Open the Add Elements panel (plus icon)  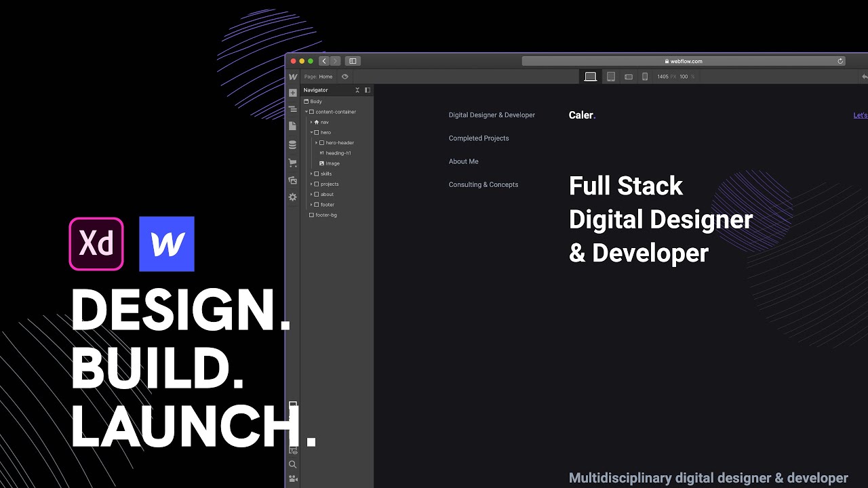[293, 93]
